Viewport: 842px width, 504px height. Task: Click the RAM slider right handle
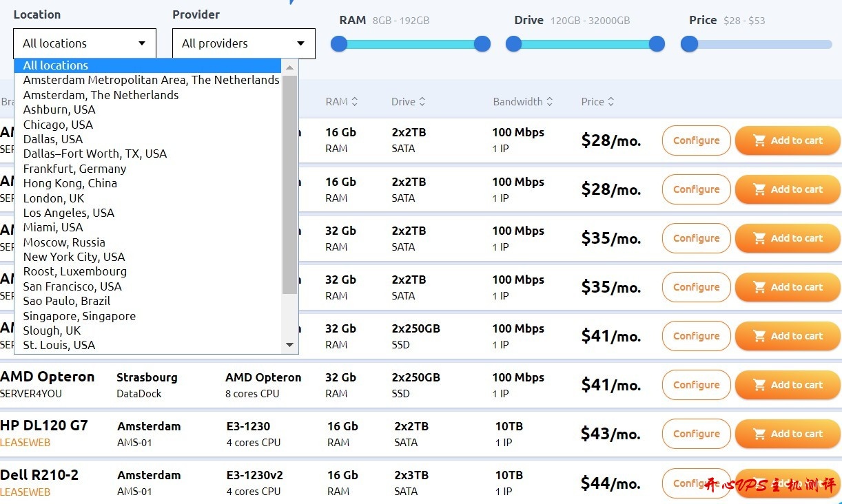click(482, 44)
